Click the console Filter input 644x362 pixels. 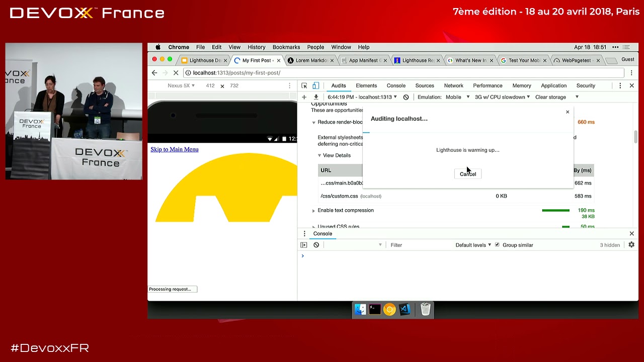(420, 245)
